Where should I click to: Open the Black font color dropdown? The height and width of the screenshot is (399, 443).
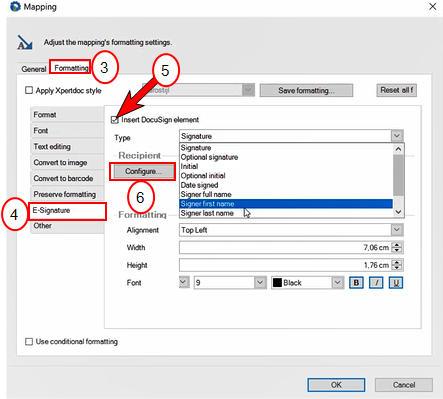338,283
